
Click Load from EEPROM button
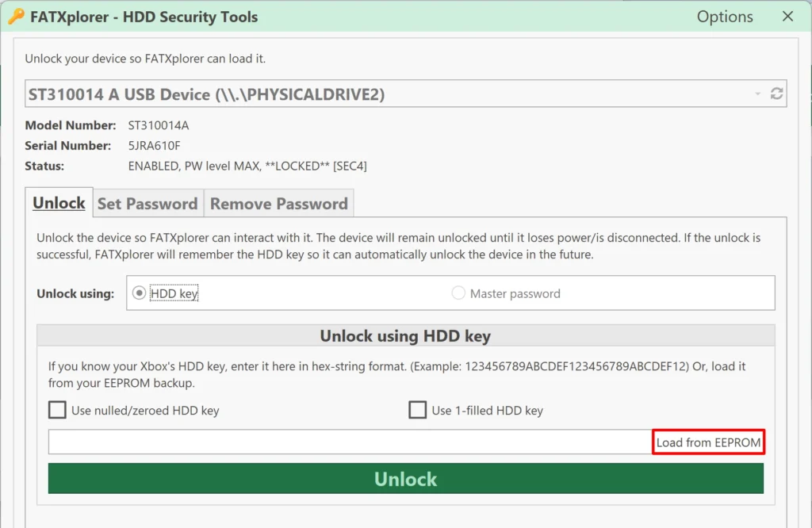pos(708,442)
